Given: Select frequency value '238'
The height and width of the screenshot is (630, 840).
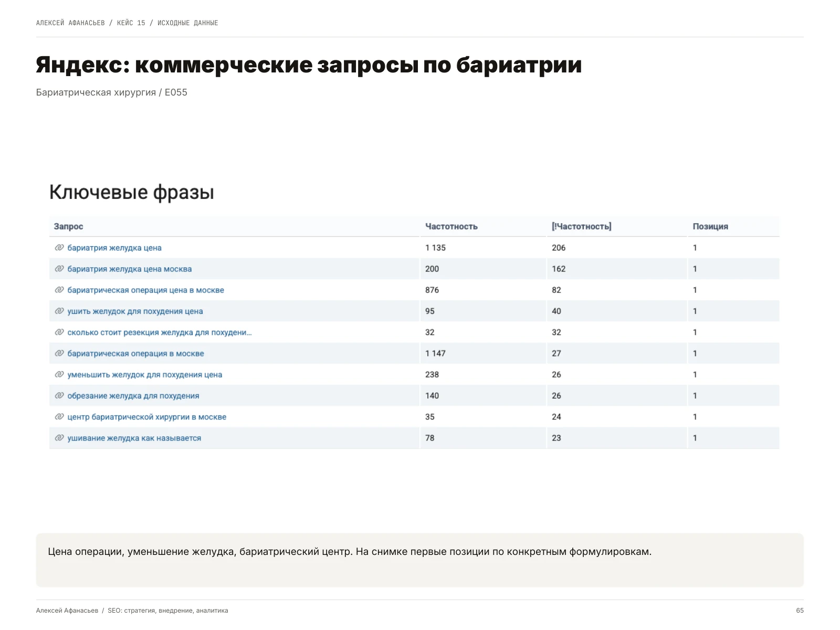Looking at the screenshot, I should coord(432,375).
